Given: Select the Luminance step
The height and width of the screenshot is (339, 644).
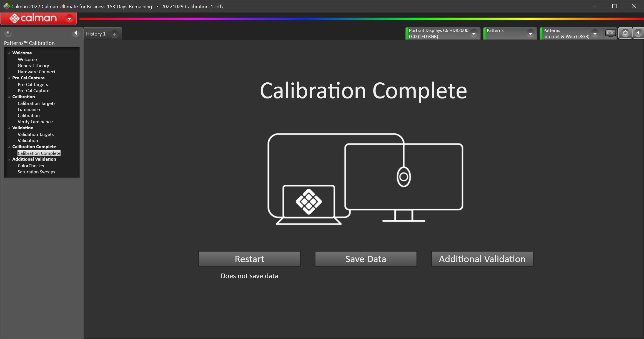Looking at the screenshot, I should [29, 109].
